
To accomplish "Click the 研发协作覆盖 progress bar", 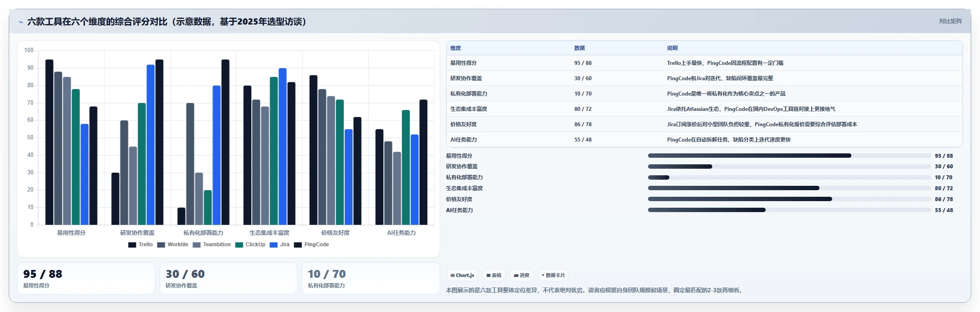I will tap(789, 167).
